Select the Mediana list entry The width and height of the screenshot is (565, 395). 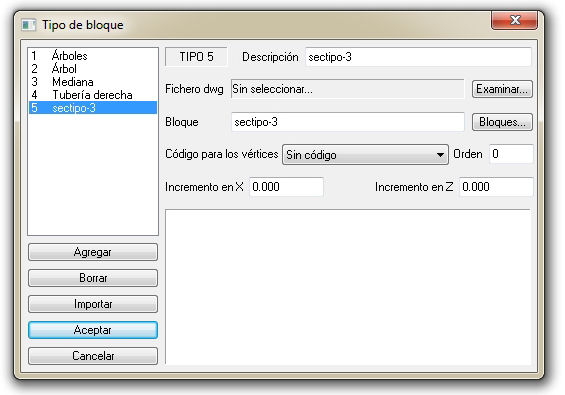93,82
